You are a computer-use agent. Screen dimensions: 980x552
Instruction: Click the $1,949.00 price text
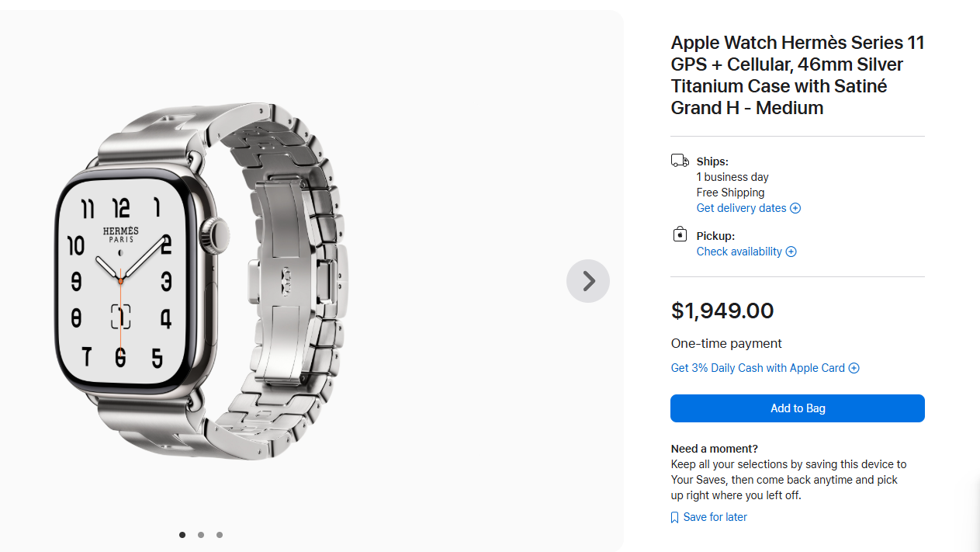pyautogui.click(x=722, y=311)
